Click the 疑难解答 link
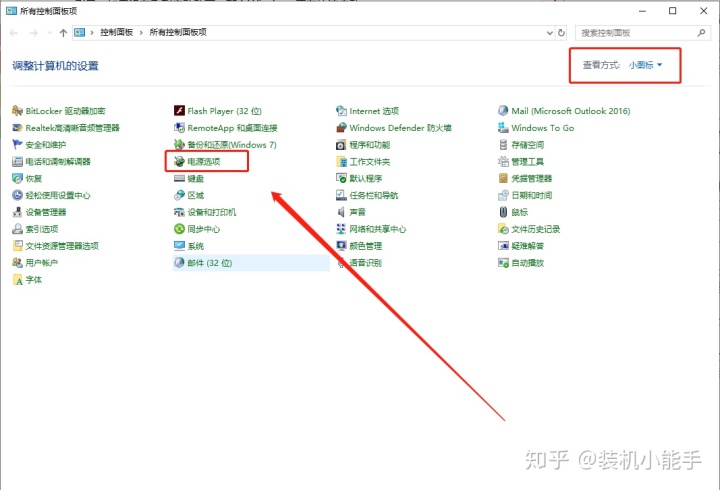The width and height of the screenshot is (720, 490). tap(528, 246)
